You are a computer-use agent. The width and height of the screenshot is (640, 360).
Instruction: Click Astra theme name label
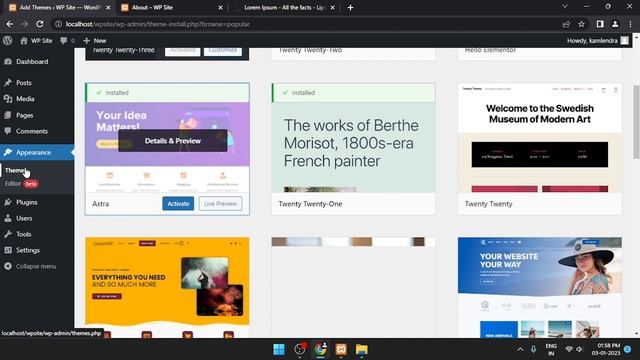point(100,204)
